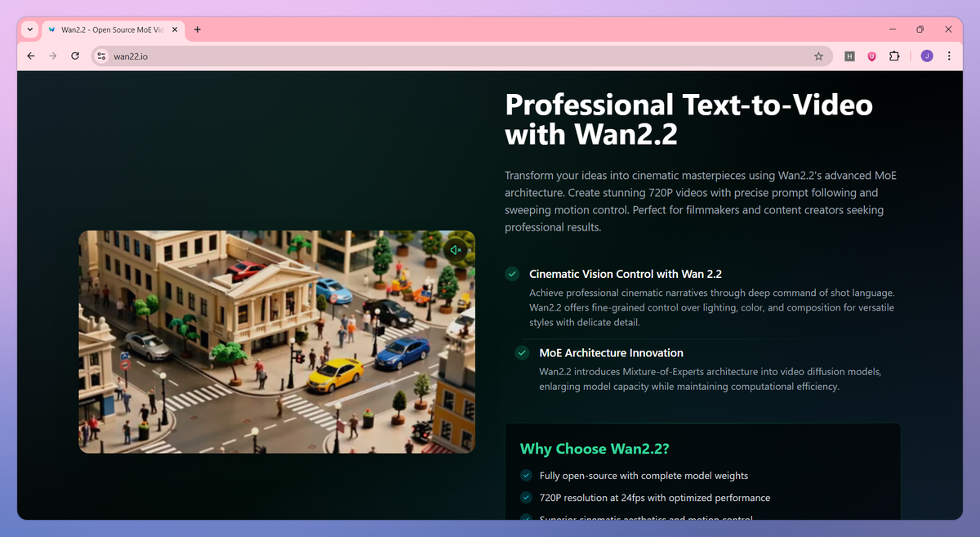The width and height of the screenshot is (980, 537).
Task: Click the 'Why Choose Wan2.2?' heading
Action: click(x=595, y=449)
